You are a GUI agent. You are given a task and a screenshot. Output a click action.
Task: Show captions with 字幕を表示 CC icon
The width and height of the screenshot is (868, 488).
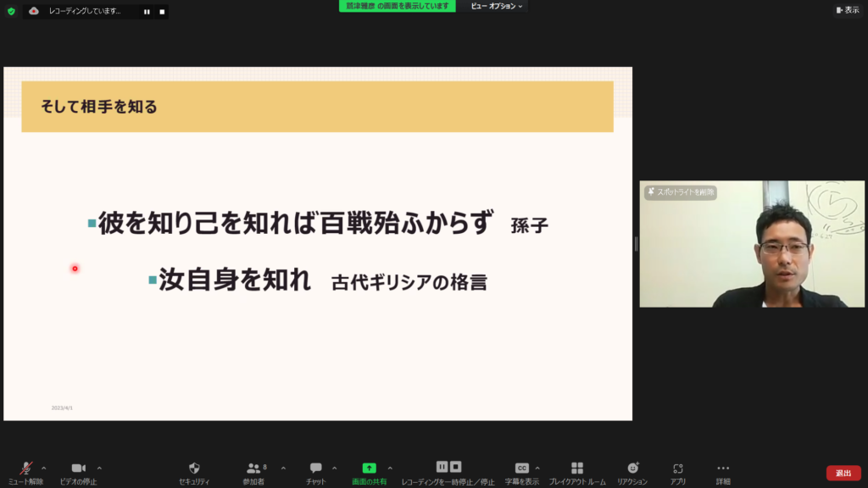tap(522, 469)
